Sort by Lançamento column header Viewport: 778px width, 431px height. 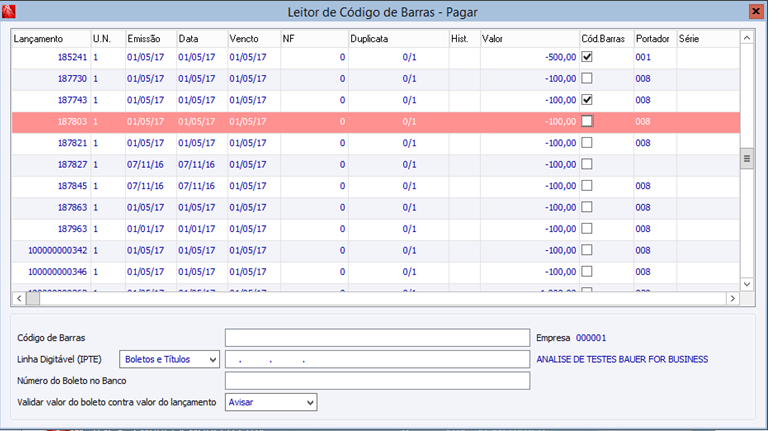point(51,39)
